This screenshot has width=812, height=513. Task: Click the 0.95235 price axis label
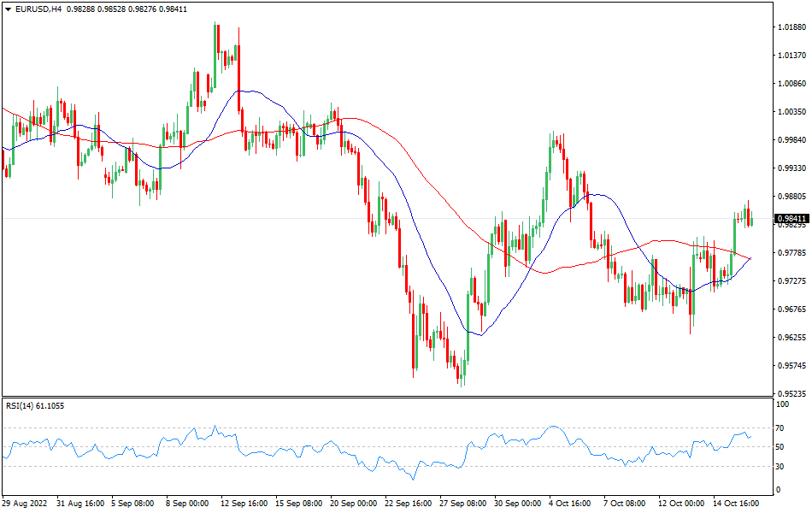791,394
